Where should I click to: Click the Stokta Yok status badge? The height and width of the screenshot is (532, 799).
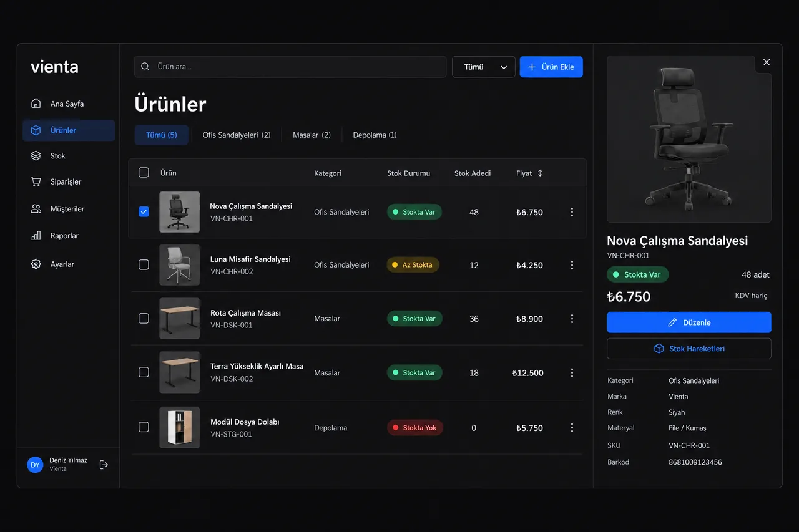coord(415,428)
